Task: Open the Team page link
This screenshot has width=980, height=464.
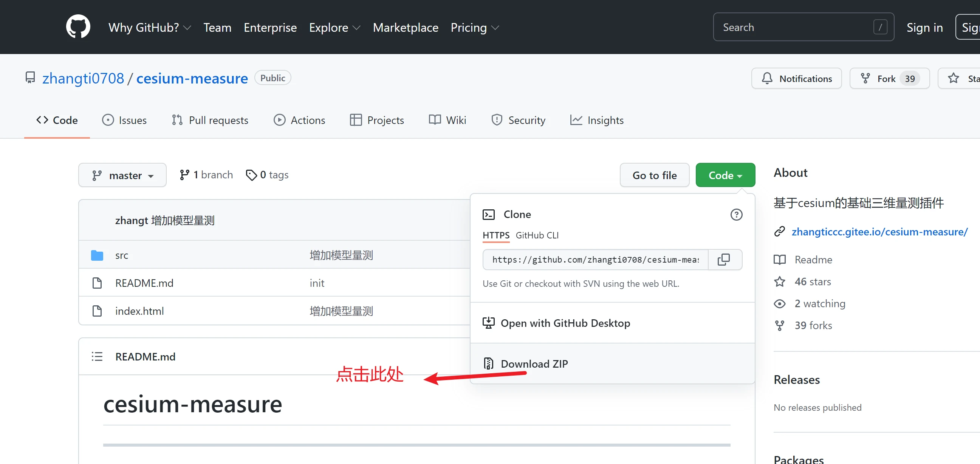Action: 217,27
